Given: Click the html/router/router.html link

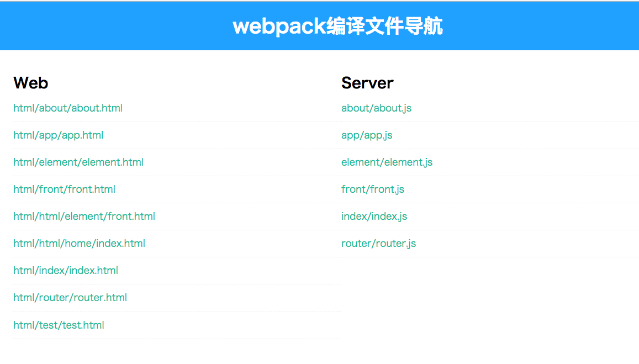Looking at the screenshot, I should pos(70,297).
